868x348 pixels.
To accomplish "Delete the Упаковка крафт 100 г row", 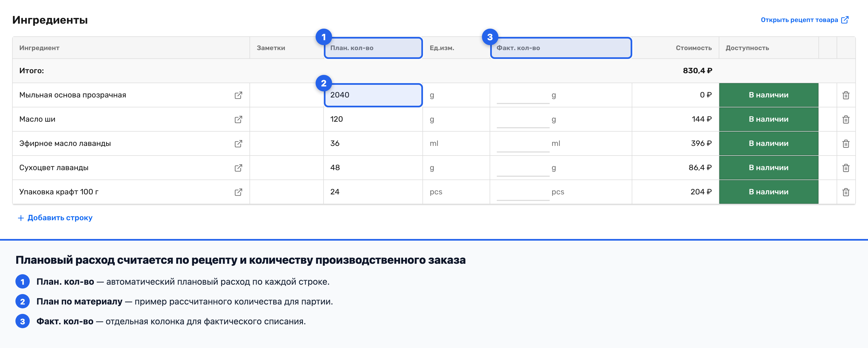I will point(846,192).
